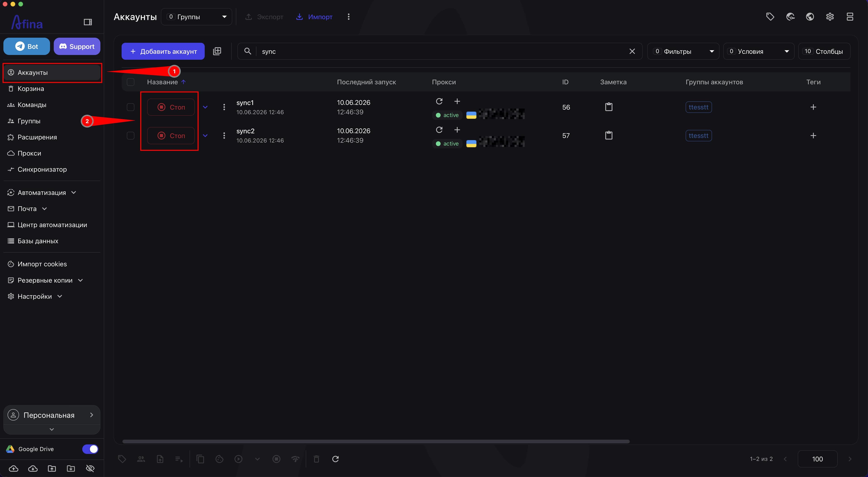Add a proxy to sync1 with plus icon
The image size is (868, 477).
pos(457,102)
